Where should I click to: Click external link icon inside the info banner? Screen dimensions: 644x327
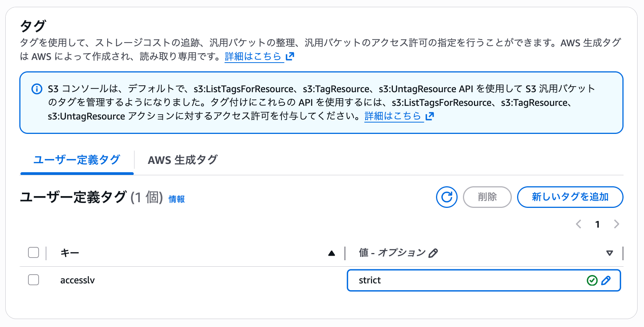(x=430, y=116)
